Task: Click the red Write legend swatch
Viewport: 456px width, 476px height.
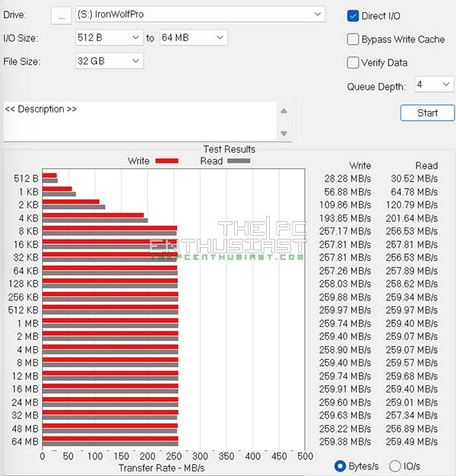Action: [167, 161]
